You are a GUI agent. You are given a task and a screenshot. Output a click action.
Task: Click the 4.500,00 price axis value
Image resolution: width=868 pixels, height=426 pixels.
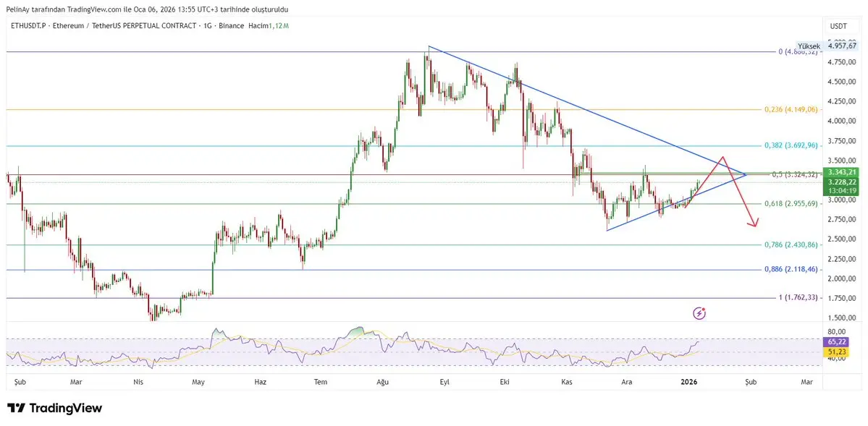(x=842, y=82)
